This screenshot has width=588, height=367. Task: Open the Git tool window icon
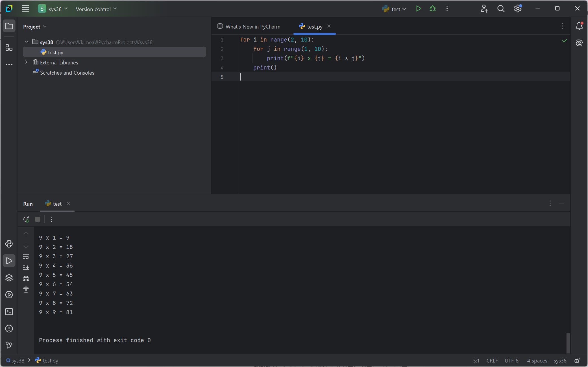click(9, 345)
